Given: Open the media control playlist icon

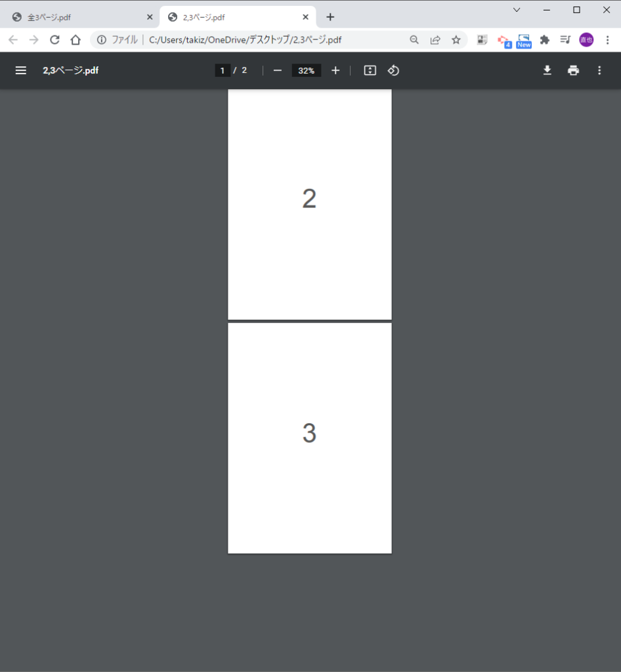Looking at the screenshot, I should 565,40.
